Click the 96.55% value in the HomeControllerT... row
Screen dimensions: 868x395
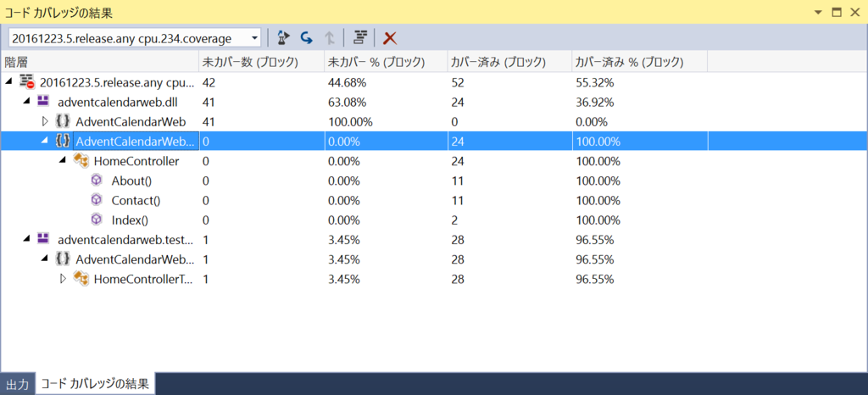coord(594,279)
